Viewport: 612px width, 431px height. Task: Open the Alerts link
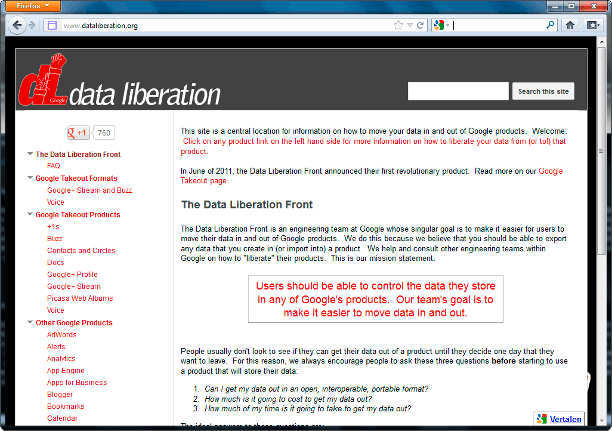(56, 347)
